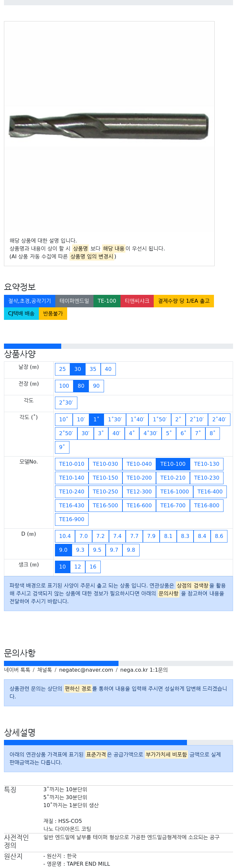
Task: Choose blade length 40 option
Action: click(x=108, y=369)
